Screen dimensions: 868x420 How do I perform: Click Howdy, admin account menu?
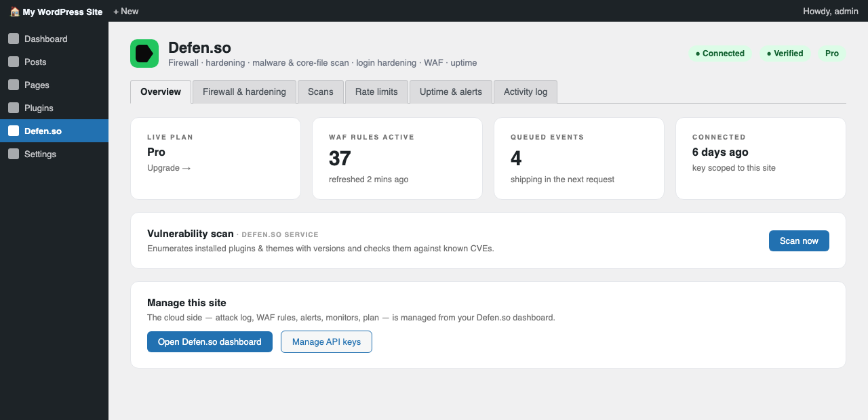coord(831,12)
